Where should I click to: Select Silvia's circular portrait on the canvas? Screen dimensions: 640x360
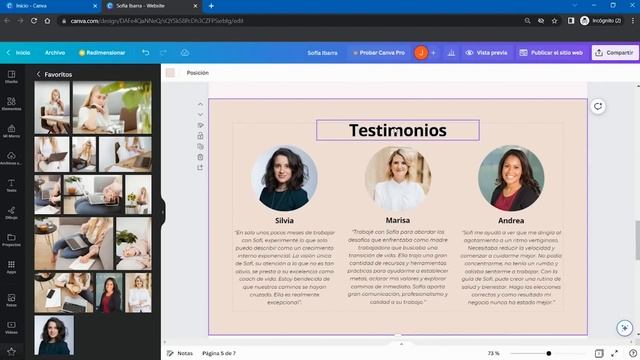284,178
